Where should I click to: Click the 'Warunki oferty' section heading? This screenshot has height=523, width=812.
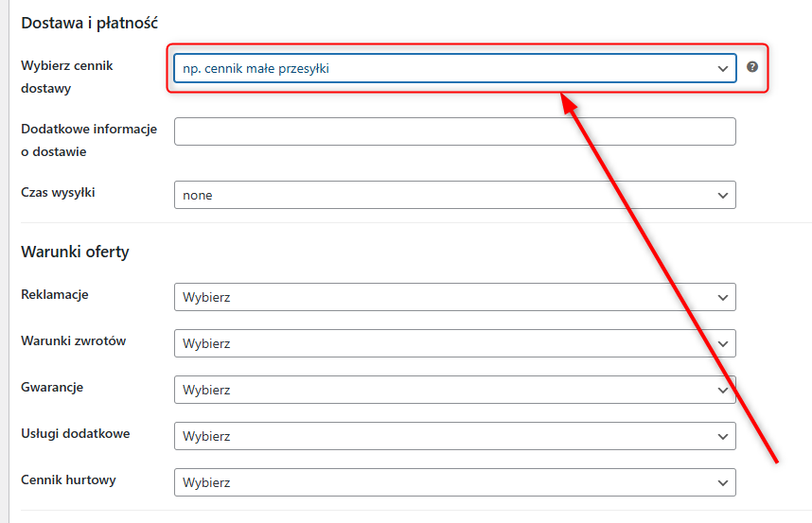[x=75, y=252]
